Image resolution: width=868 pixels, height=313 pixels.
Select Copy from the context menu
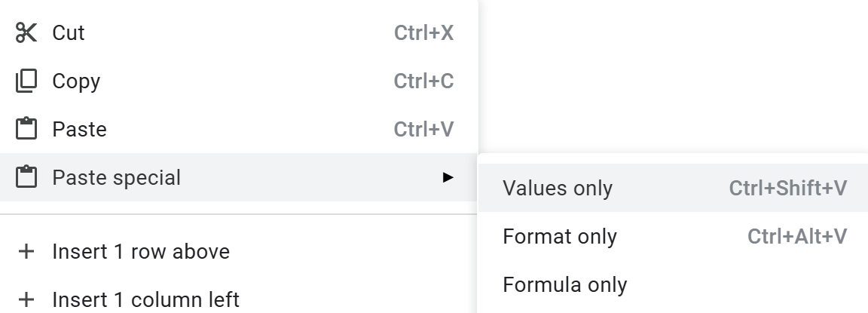[x=76, y=81]
